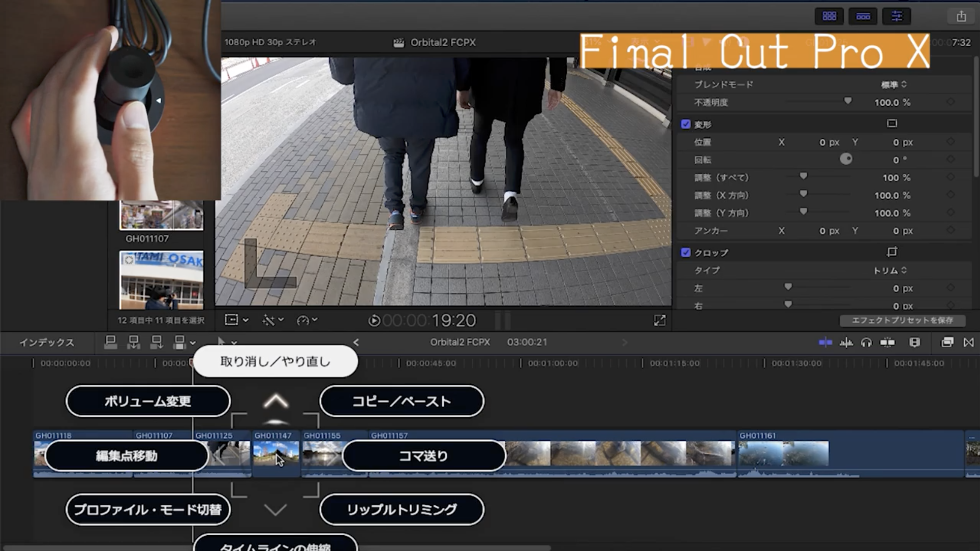Connect clip to primary storyline icon
Image resolution: width=980 pixels, height=551 pixels.
110,342
